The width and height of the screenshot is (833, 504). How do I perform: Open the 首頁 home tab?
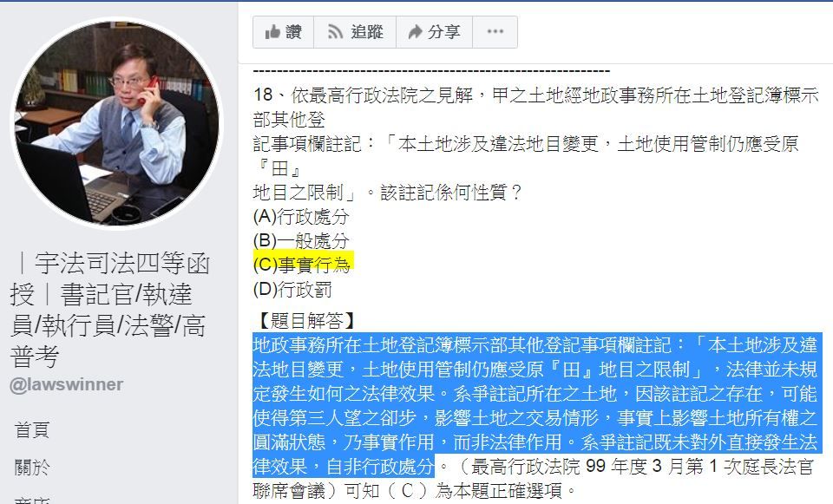pos(32,429)
